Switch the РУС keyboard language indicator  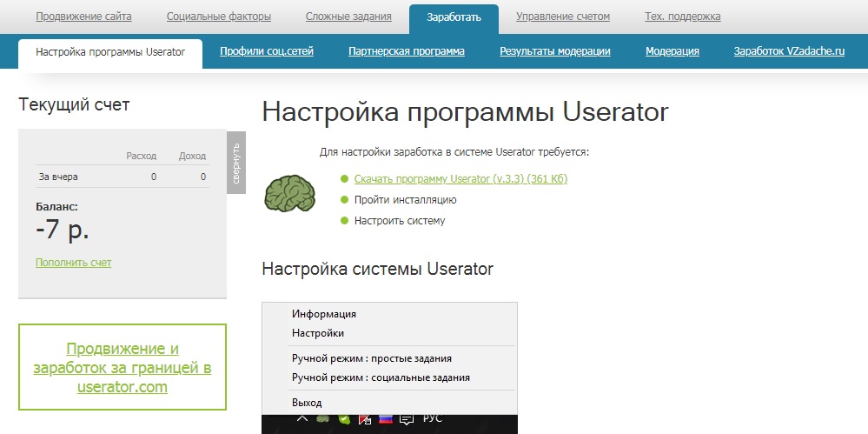(x=432, y=419)
